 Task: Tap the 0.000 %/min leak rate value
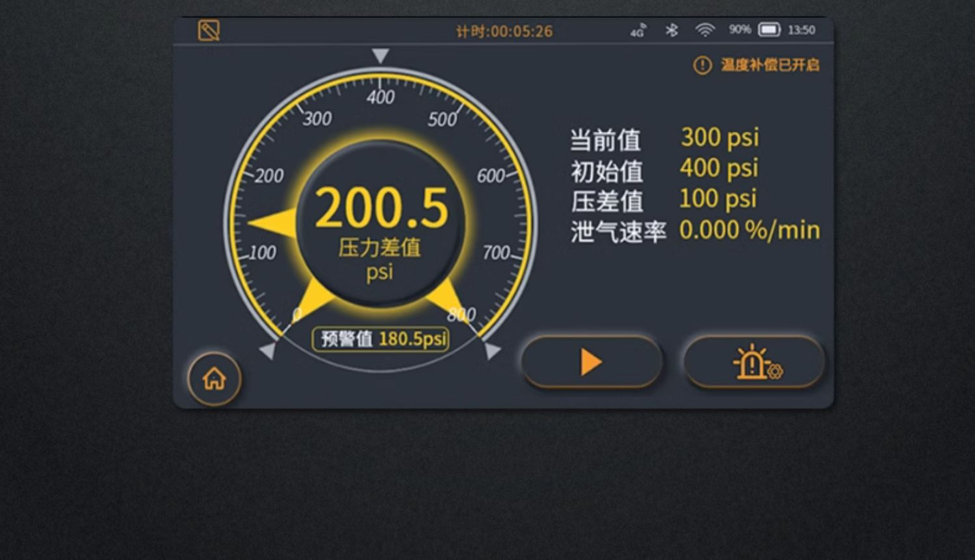(x=749, y=230)
